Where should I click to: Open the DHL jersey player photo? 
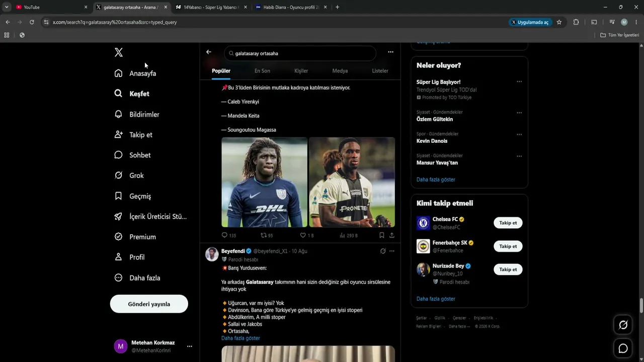[x=264, y=182]
